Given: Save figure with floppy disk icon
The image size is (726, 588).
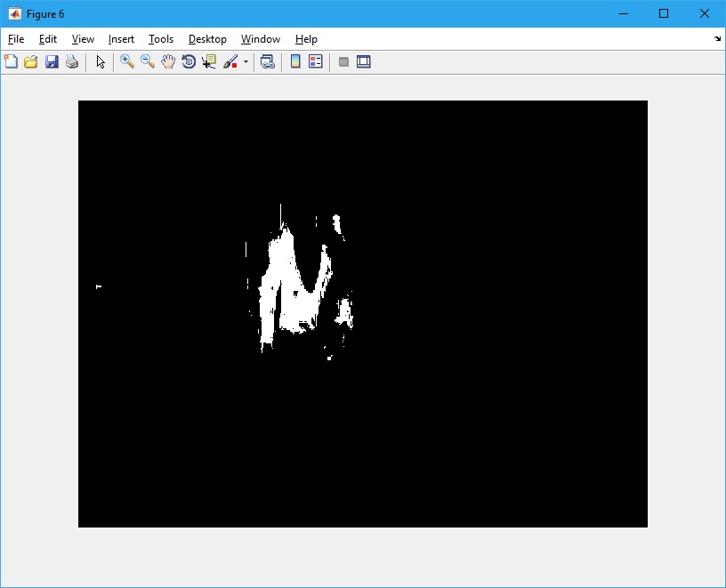Looking at the screenshot, I should [x=52, y=62].
